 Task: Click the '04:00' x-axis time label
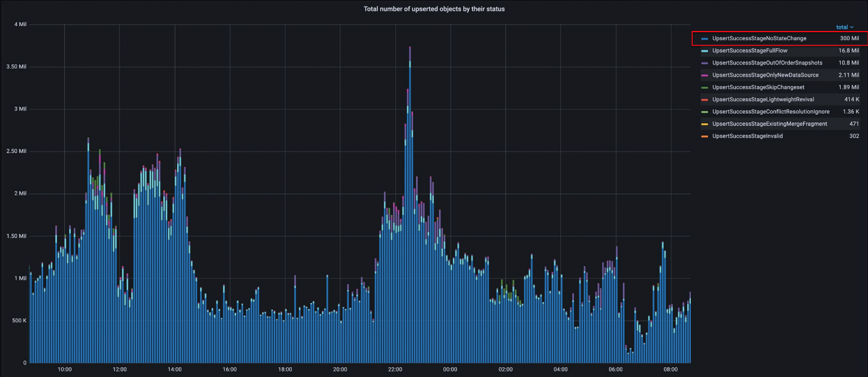[560, 369]
